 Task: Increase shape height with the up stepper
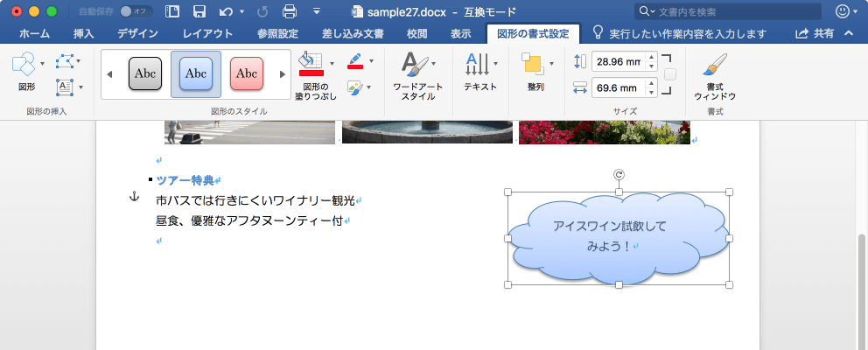[652, 57]
